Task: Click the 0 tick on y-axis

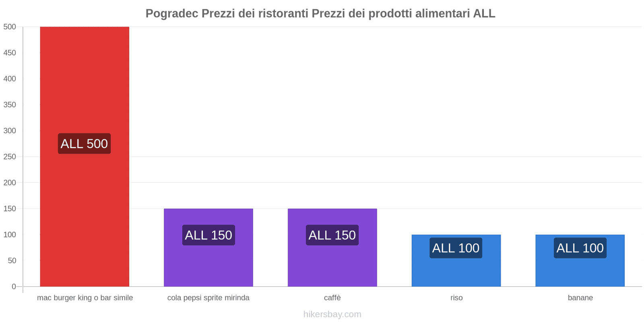Action: coord(14,287)
